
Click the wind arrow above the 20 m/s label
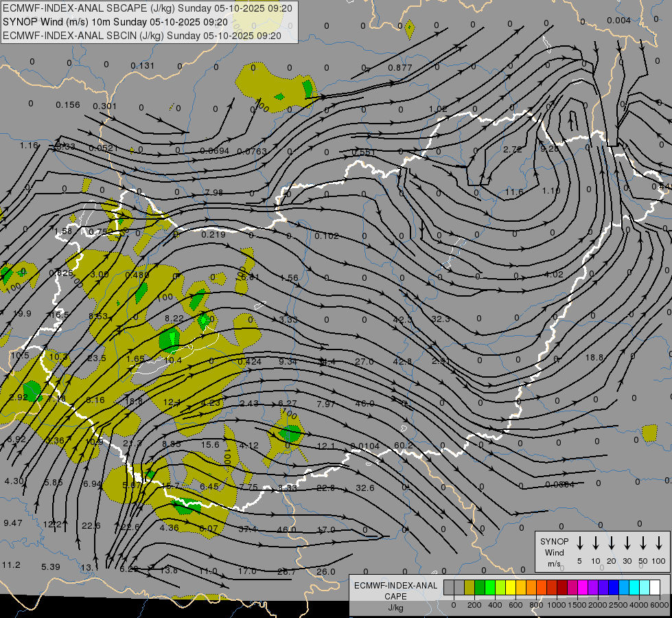(x=612, y=543)
